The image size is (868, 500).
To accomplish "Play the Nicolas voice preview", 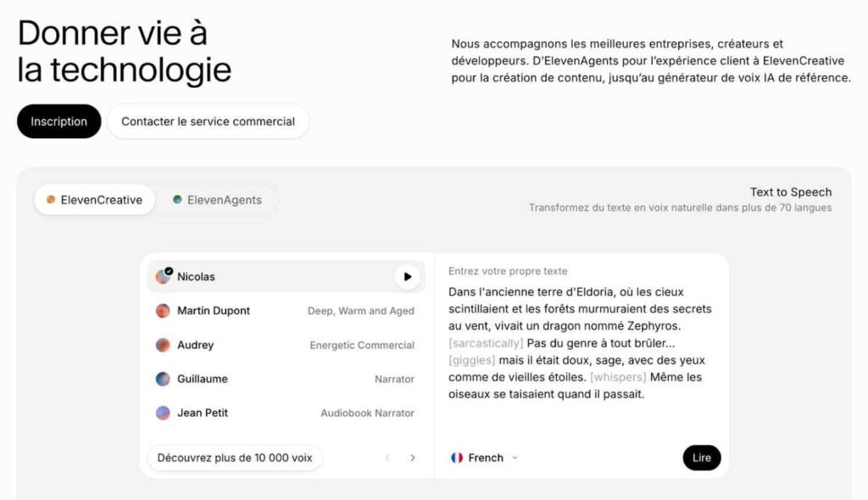I will (408, 276).
